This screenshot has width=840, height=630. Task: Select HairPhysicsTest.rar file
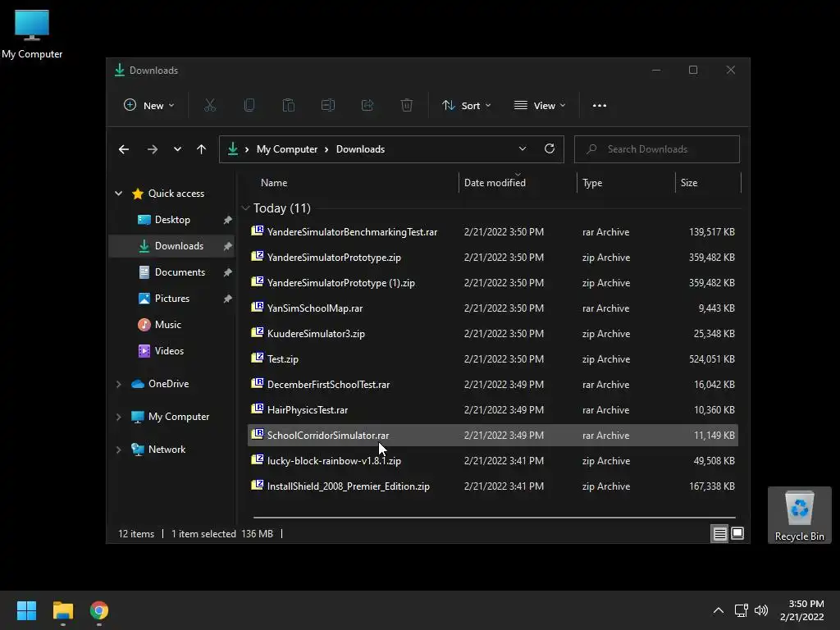[493, 410]
